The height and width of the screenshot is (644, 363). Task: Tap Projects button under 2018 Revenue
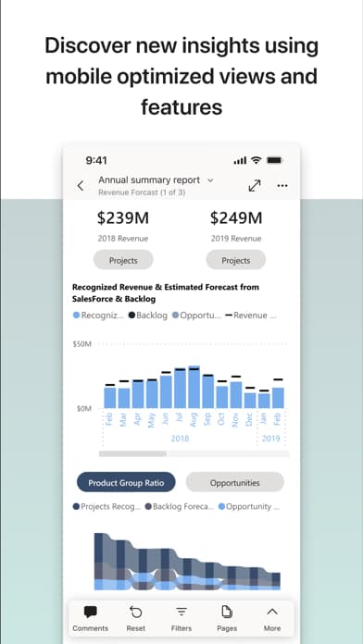tap(123, 260)
